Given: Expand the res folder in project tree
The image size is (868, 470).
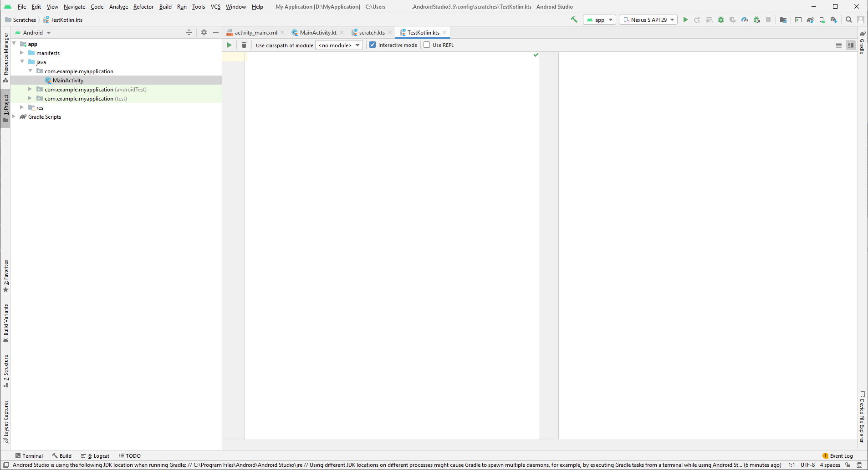Looking at the screenshot, I should point(22,107).
